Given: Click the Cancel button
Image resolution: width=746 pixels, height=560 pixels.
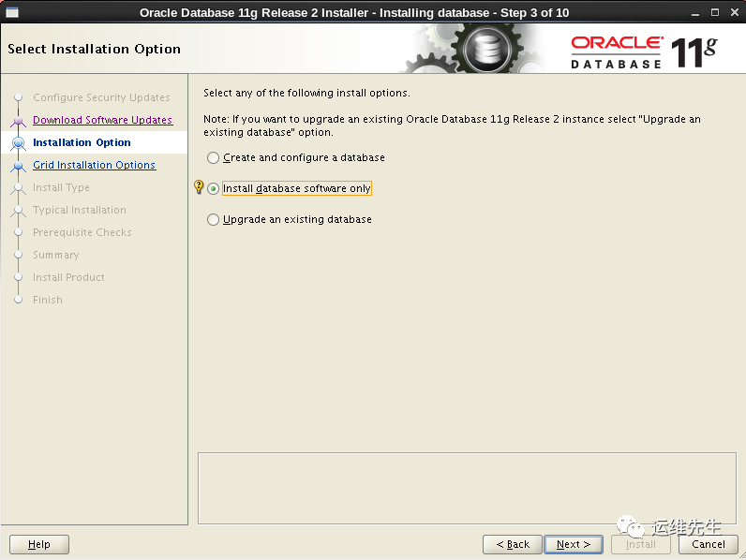Looking at the screenshot, I should click(x=708, y=544).
